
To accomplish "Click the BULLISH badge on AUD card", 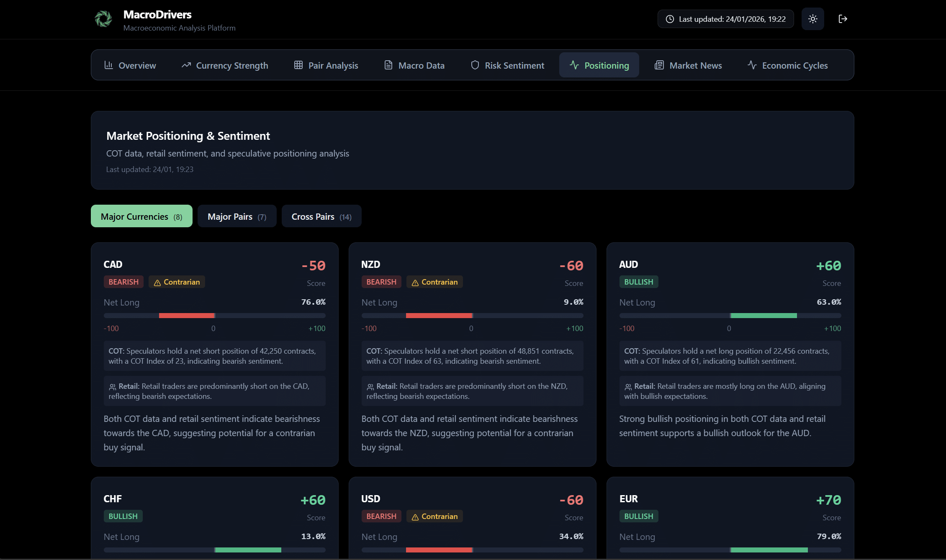I will click(x=638, y=282).
